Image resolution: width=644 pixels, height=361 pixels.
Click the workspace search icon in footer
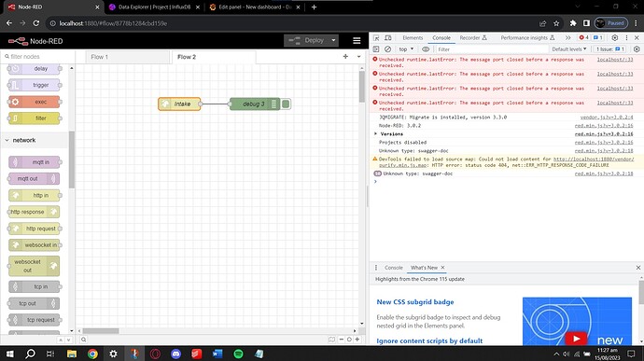tap(83, 340)
